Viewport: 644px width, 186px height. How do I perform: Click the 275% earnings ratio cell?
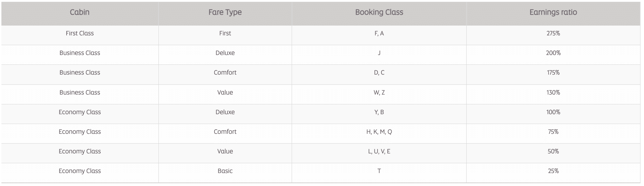click(x=553, y=33)
